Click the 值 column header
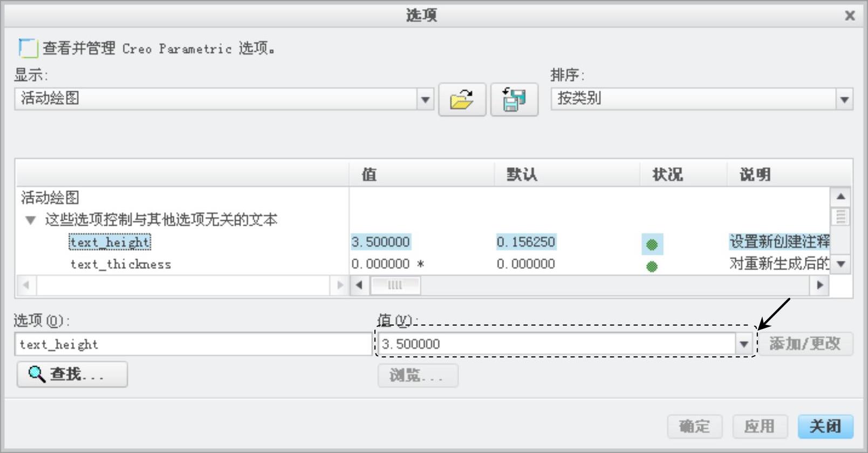868x453 pixels. (422, 174)
